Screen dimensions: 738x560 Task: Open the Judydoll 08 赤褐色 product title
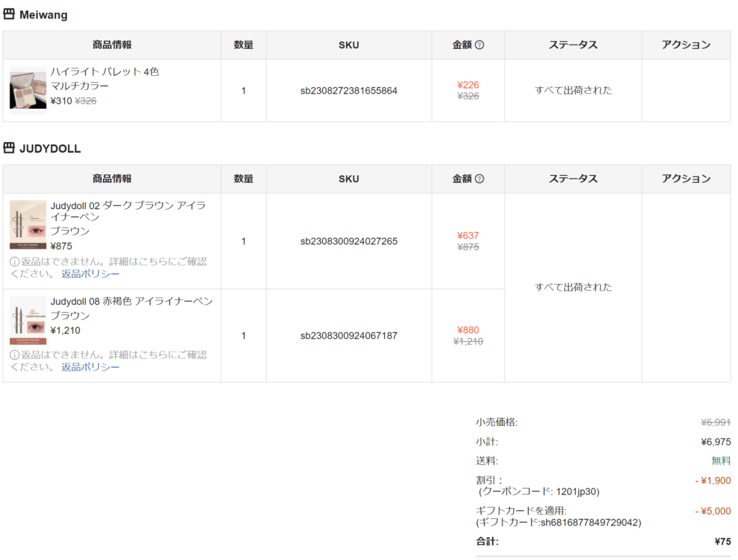(132, 301)
